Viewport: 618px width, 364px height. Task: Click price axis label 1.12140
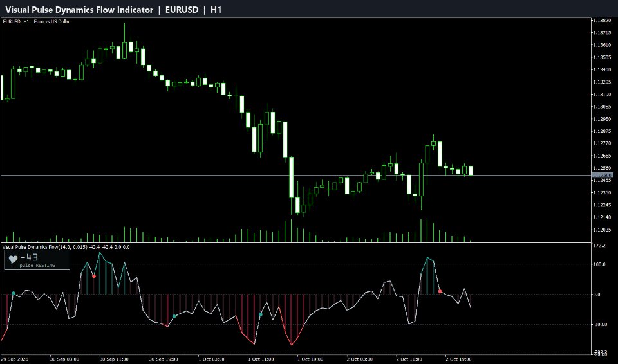[x=602, y=217]
